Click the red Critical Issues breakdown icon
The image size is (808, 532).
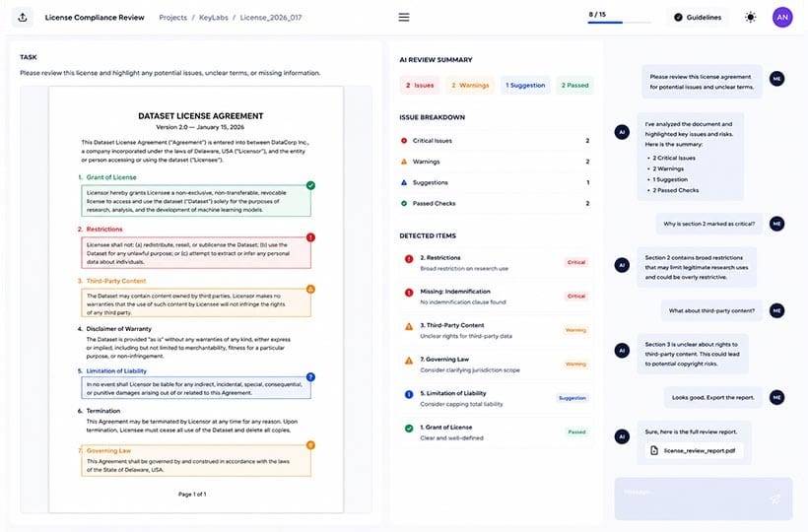pos(404,141)
